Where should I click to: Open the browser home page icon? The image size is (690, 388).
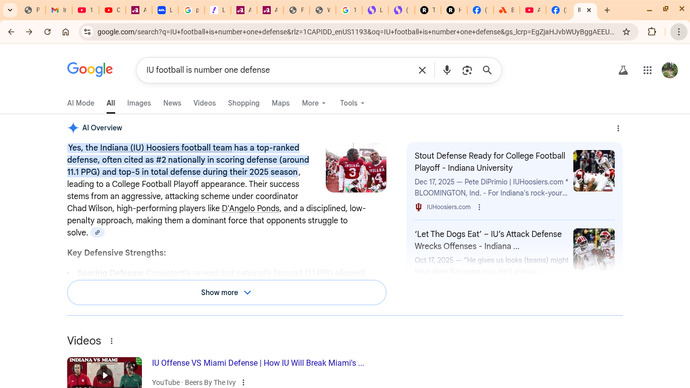click(66, 32)
